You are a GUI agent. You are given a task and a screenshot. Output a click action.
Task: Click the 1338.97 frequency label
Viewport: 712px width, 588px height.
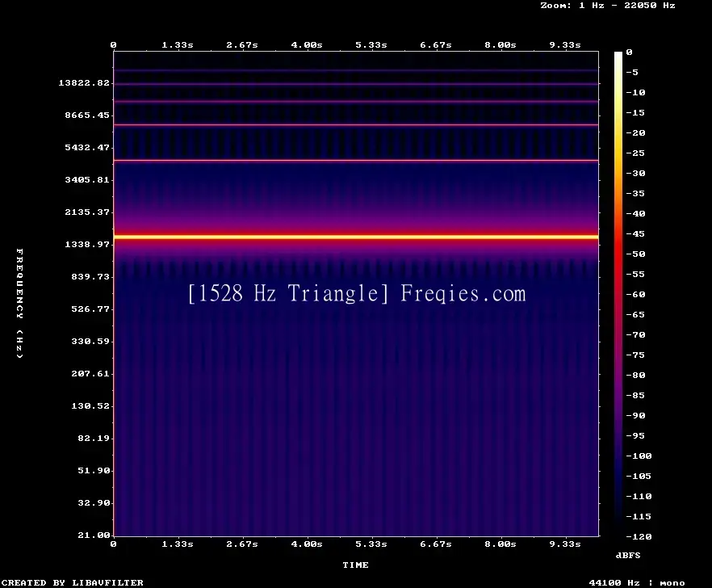coord(87,245)
